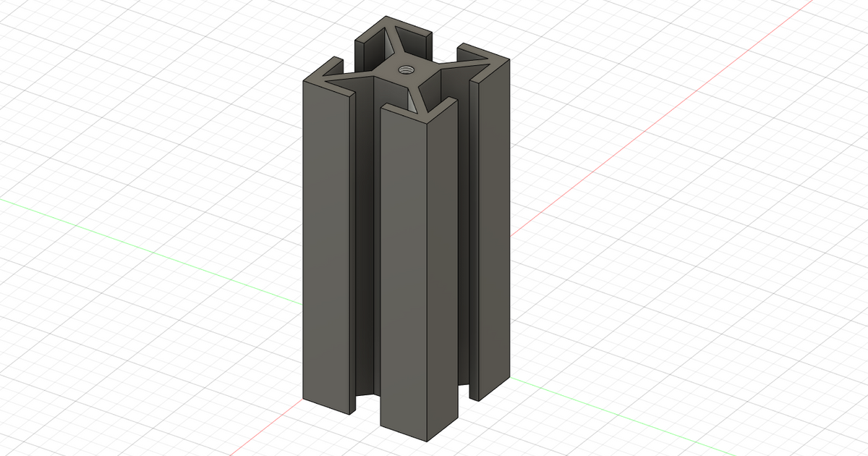Select the threaded hole on the top face
The height and width of the screenshot is (456, 868).
[x=406, y=69]
